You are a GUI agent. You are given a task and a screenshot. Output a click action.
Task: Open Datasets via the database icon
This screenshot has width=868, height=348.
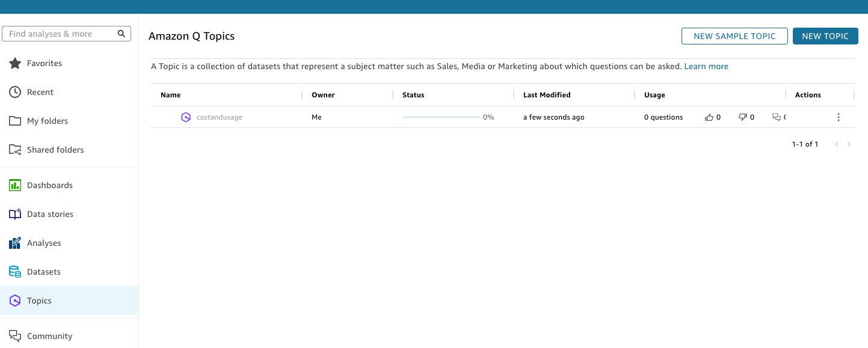click(x=15, y=272)
